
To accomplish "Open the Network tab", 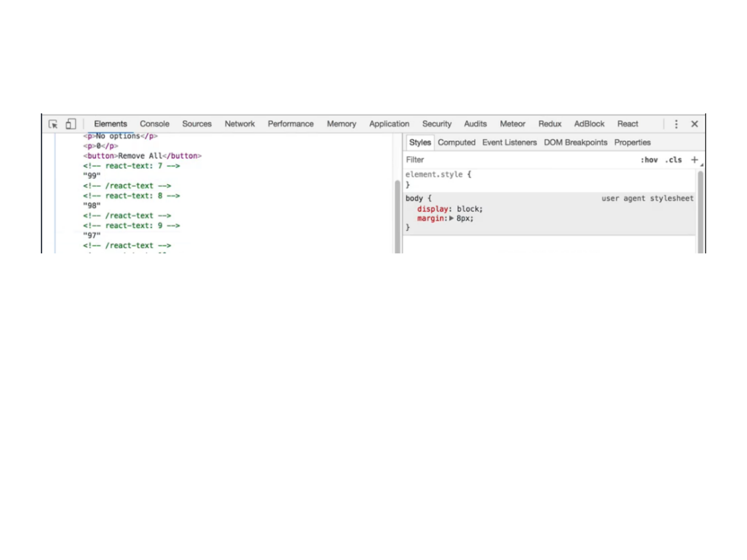I will click(x=239, y=124).
